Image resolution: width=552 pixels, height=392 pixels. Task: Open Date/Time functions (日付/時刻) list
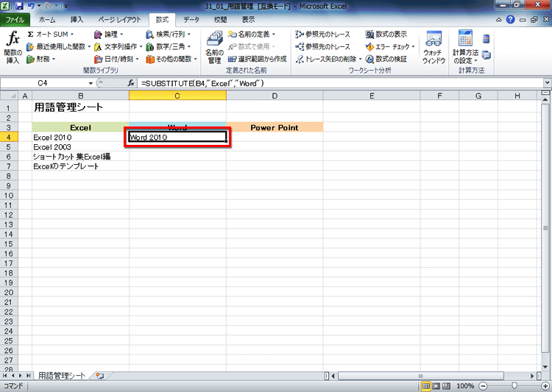point(116,59)
